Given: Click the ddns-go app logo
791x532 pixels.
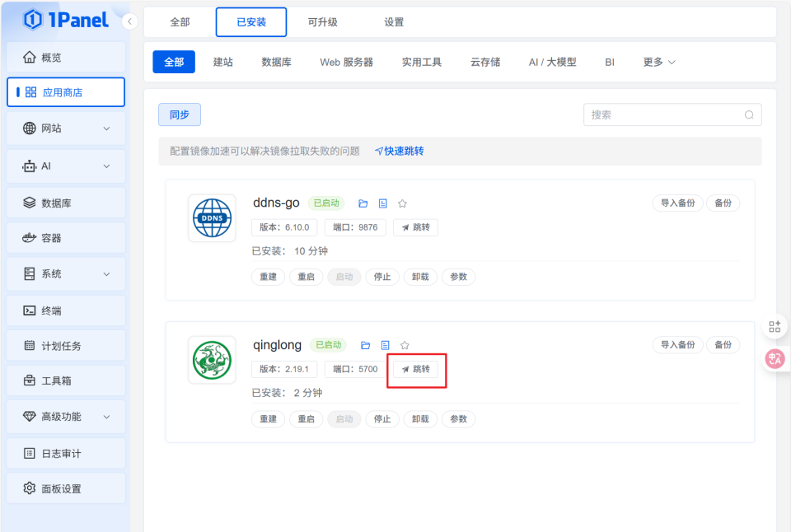Looking at the screenshot, I should pyautogui.click(x=212, y=218).
